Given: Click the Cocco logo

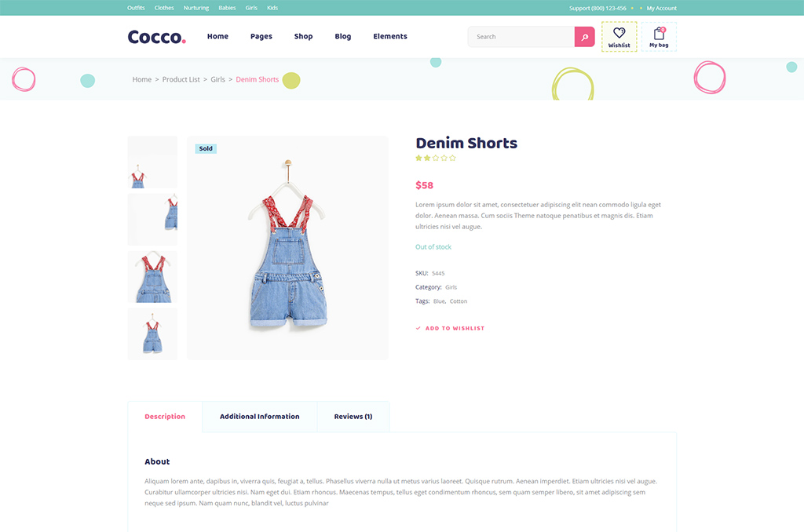Looking at the screenshot, I should point(156,37).
